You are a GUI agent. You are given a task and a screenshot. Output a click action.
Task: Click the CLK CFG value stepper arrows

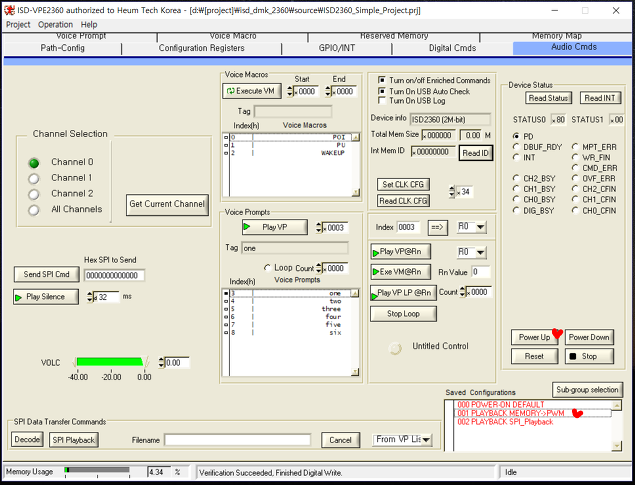click(452, 191)
